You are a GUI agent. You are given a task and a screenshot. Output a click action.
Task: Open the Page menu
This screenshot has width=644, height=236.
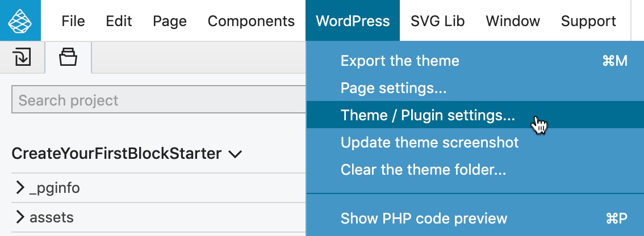tap(170, 21)
